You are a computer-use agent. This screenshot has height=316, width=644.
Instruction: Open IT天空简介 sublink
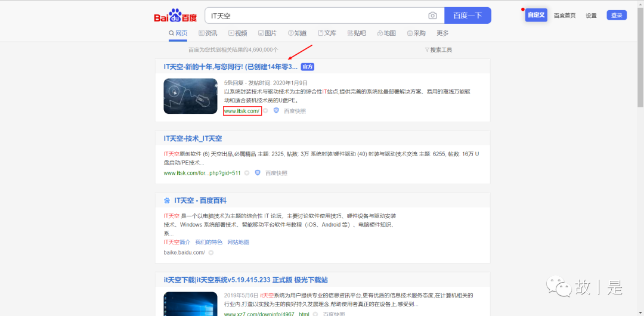pyautogui.click(x=177, y=242)
